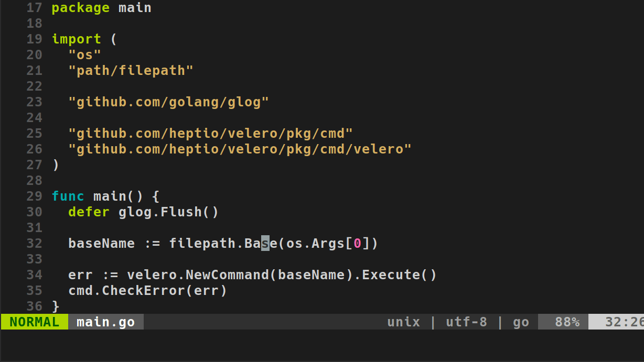Place cursor on the import keyword
Screen dimensions: 644x362
tap(76, 39)
